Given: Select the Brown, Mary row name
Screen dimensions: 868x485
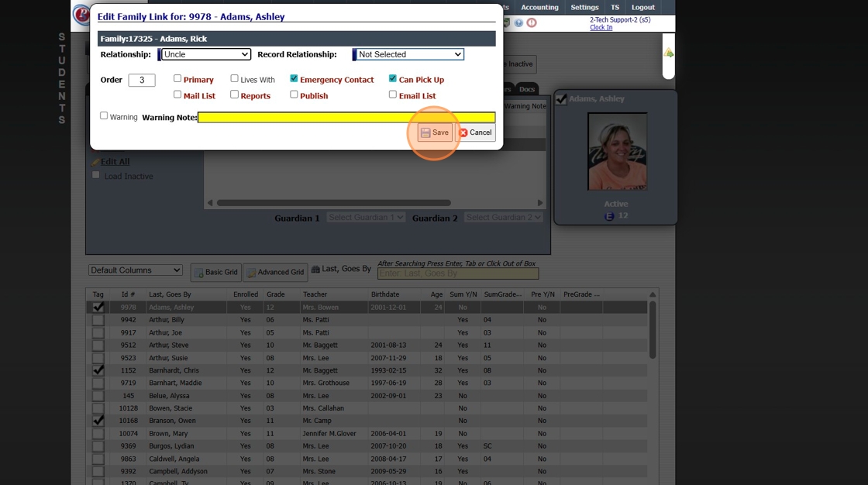Looking at the screenshot, I should 168,434.
